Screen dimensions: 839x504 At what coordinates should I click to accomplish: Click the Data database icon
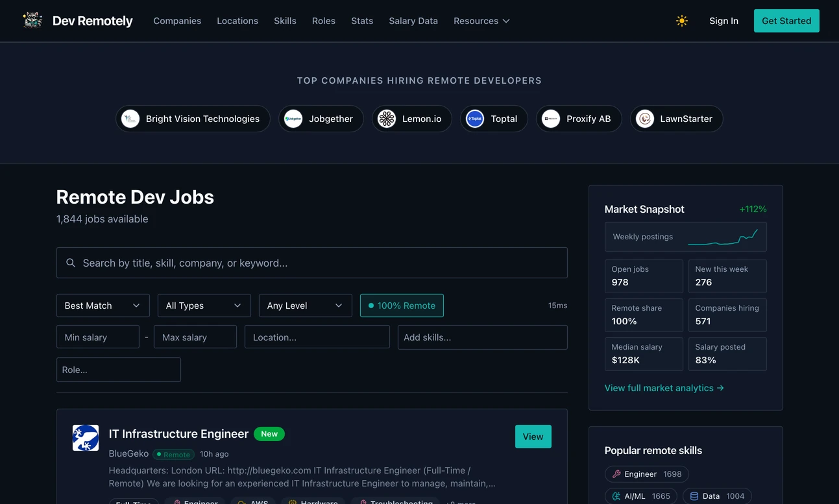coord(694,496)
